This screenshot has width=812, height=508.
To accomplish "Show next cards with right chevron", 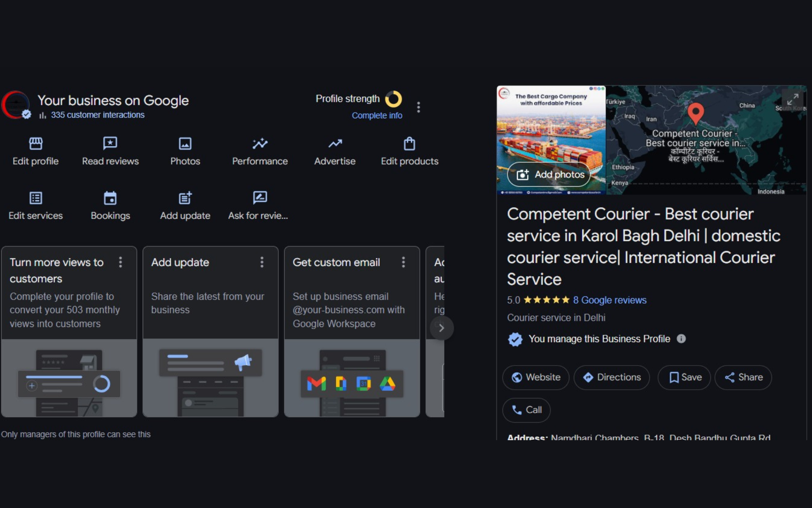I will [441, 328].
